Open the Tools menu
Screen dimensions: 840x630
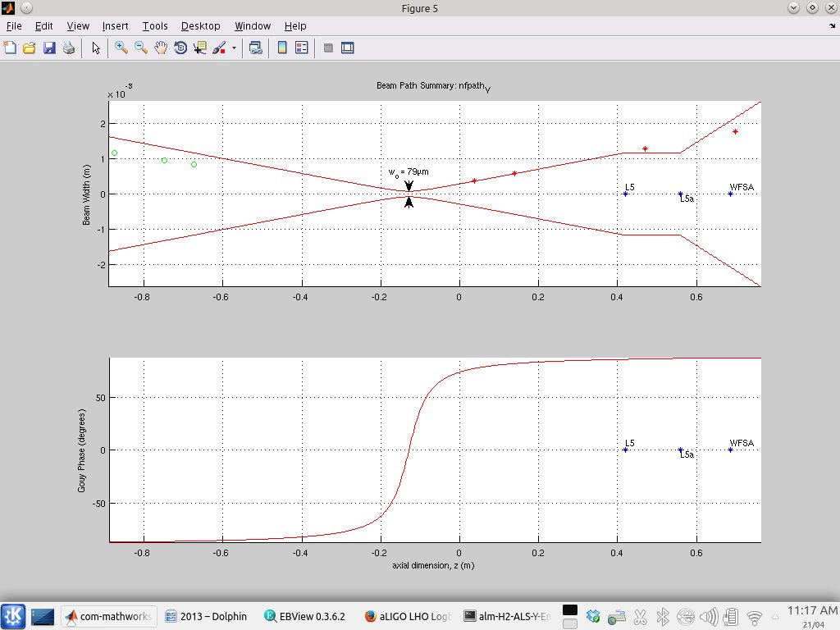point(155,25)
